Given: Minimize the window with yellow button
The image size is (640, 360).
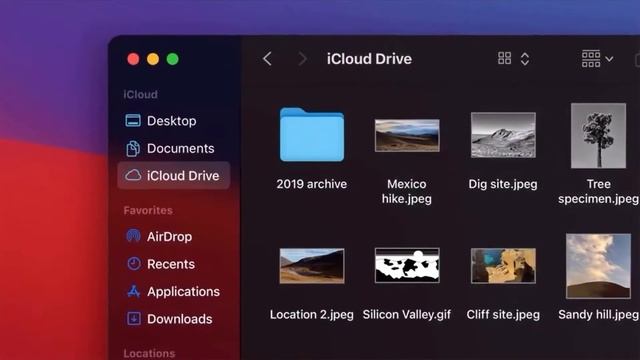Looking at the screenshot, I should (153, 59).
